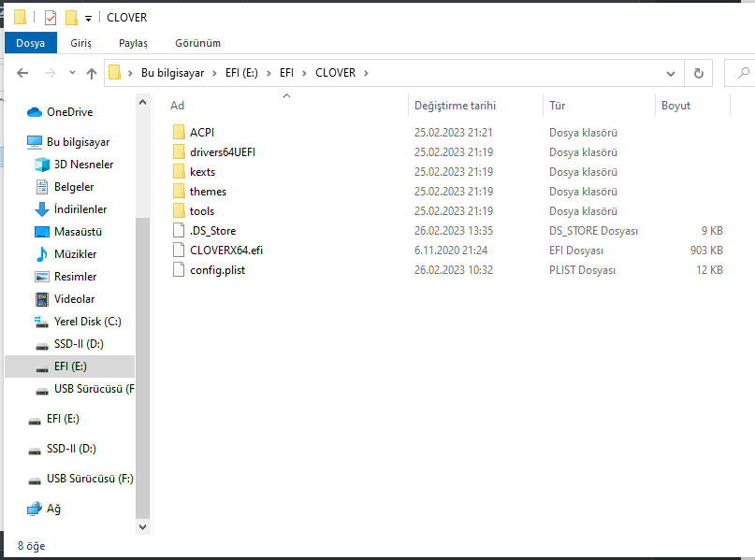
Task: Expand the address bar history dropdown
Action: tap(671, 73)
